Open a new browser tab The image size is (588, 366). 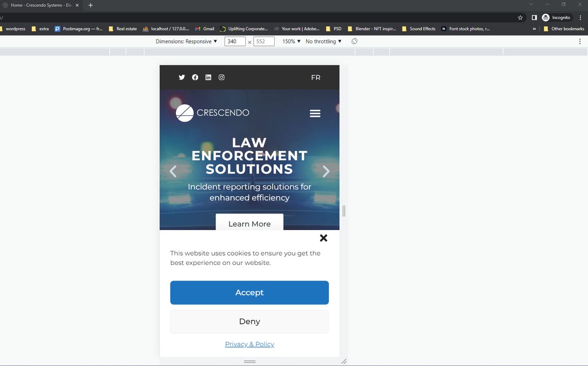90,5
